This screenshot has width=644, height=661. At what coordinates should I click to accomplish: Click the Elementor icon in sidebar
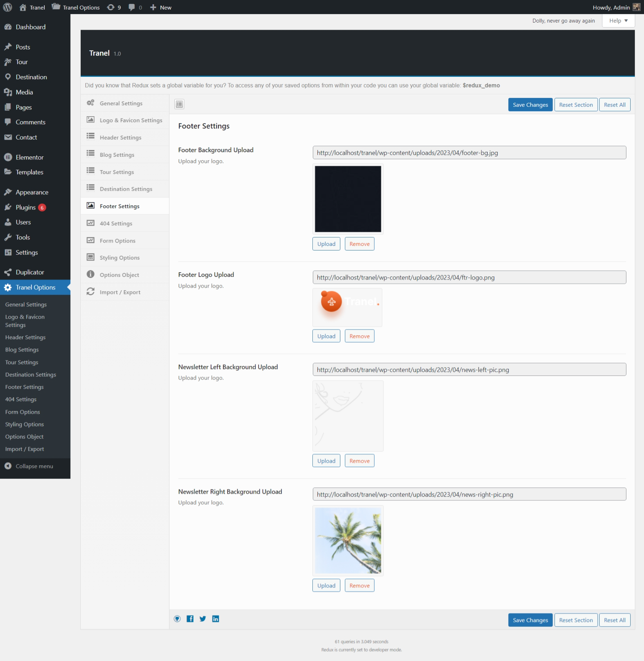point(8,157)
